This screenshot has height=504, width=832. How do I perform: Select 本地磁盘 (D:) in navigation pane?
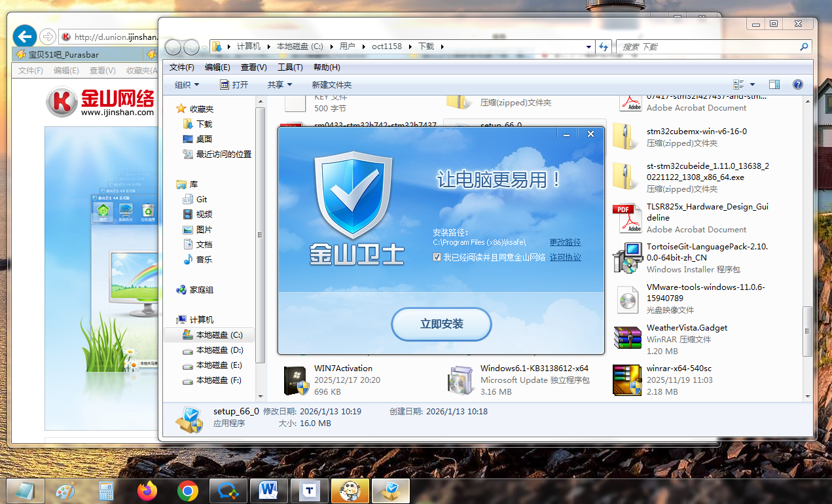coord(219,350)
